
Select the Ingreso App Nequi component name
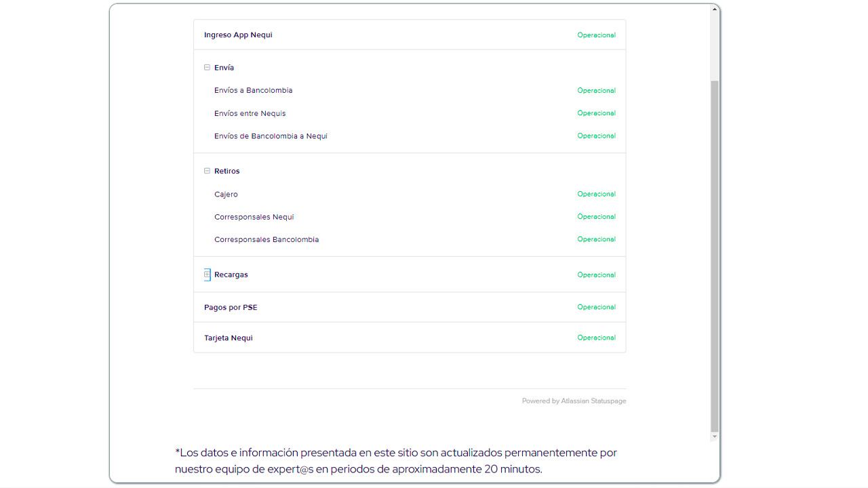click(x=238, y=35)
